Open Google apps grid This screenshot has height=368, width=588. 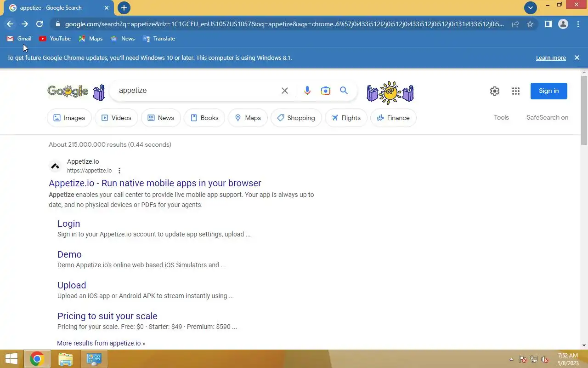pos(516,91)
